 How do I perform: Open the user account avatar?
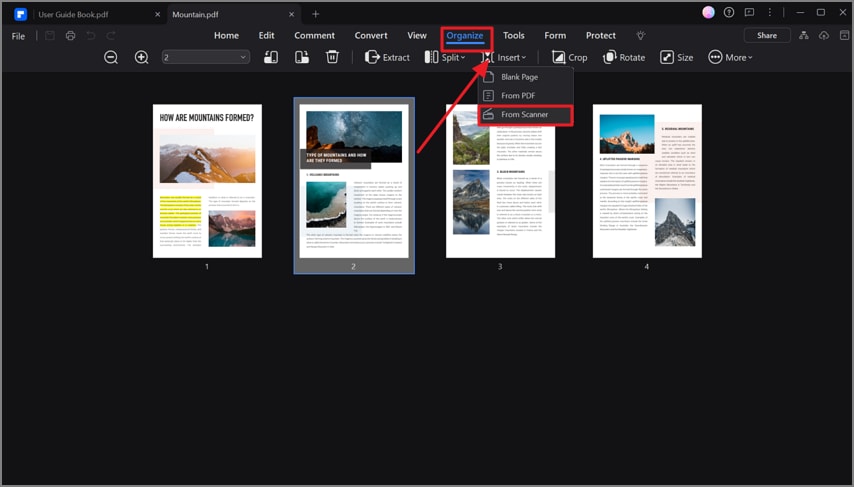708,12
